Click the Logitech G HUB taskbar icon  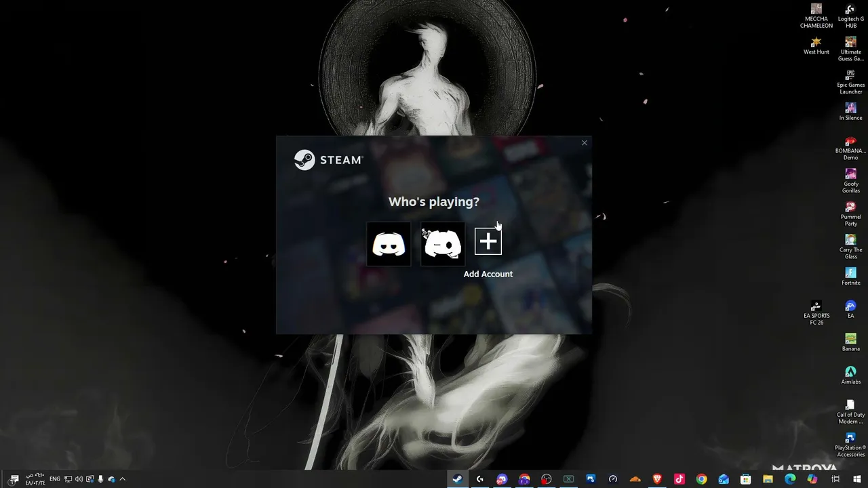(x=480, y=479)
